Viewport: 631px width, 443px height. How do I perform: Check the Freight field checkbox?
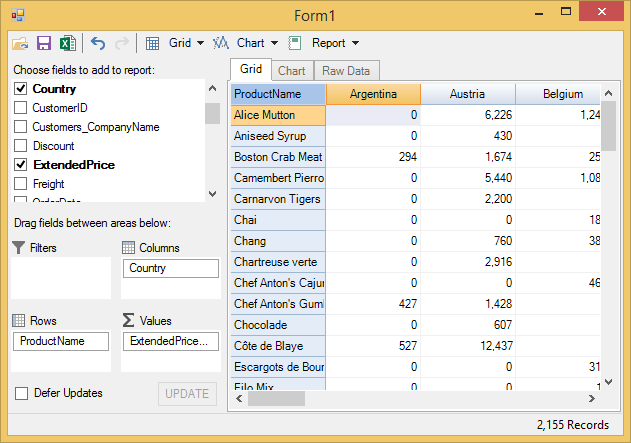pos(21,183)
